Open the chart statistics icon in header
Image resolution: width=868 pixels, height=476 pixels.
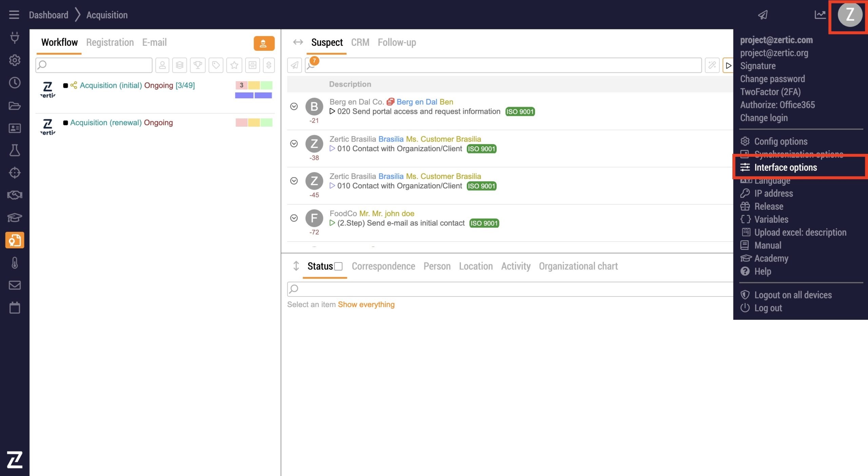coord(820,15)
